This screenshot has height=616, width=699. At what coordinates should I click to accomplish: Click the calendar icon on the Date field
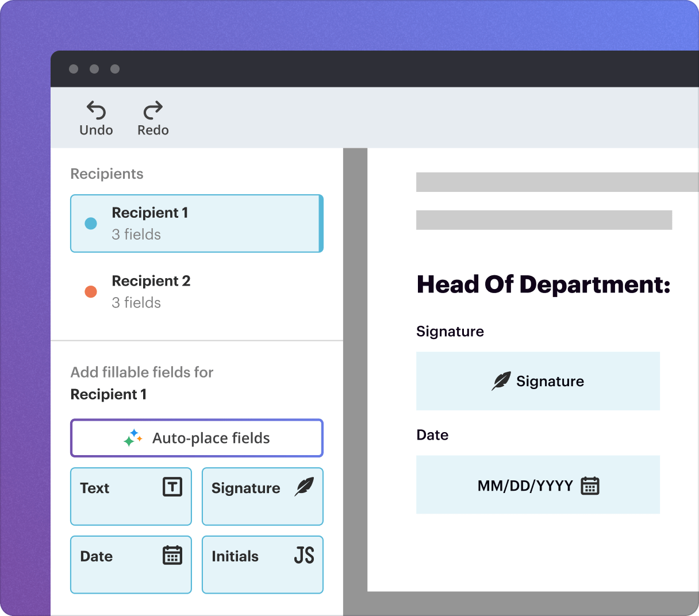(x=174, y=555)
